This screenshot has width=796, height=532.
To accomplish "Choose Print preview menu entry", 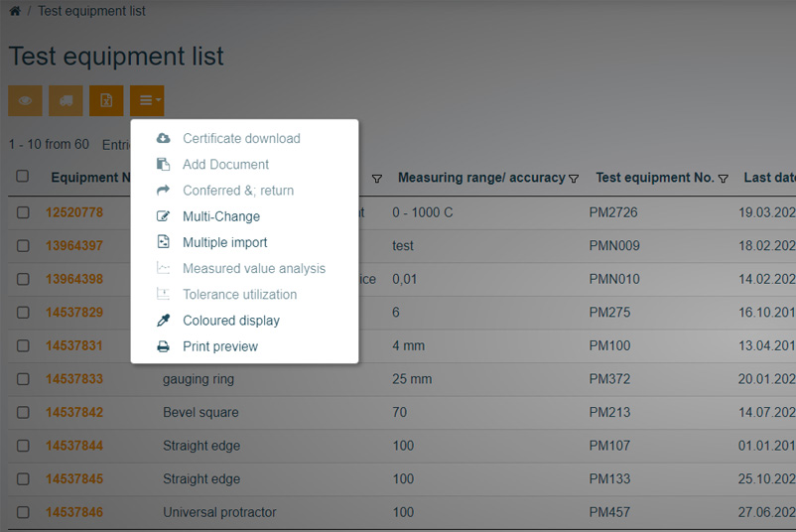I will pyautogui.click(x=220, y=346).
